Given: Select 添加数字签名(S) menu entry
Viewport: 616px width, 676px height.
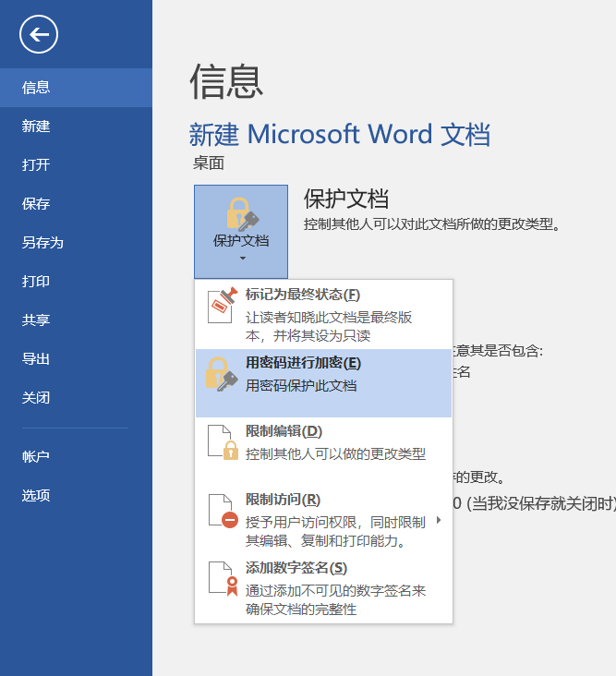Looking at the screenshot, I should click(x=323, y=588).
